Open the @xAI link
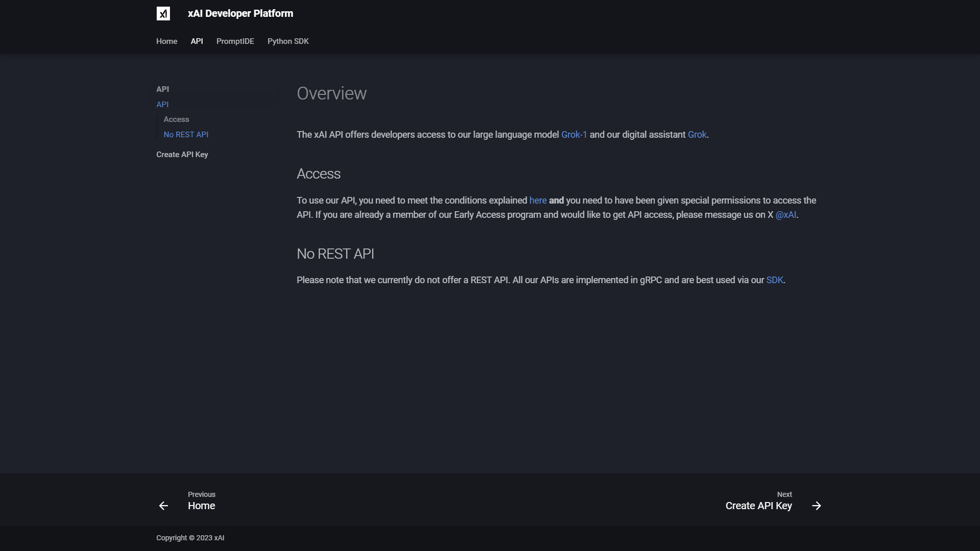 (x=786, y=215)
